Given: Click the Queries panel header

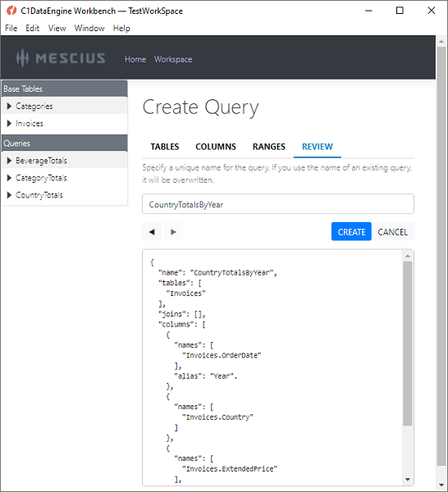Looking at the screenshot, I should [x=65, y=143].
